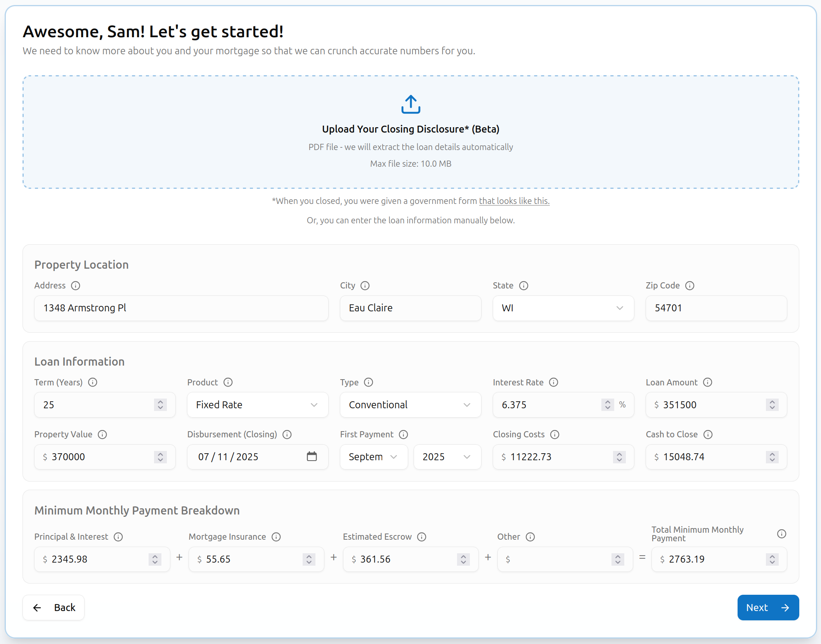Screen dimensions: 821x644
Task: Open the Type dropdown showing Conventional
Action: pyautogui.click(x=410, y=405)
